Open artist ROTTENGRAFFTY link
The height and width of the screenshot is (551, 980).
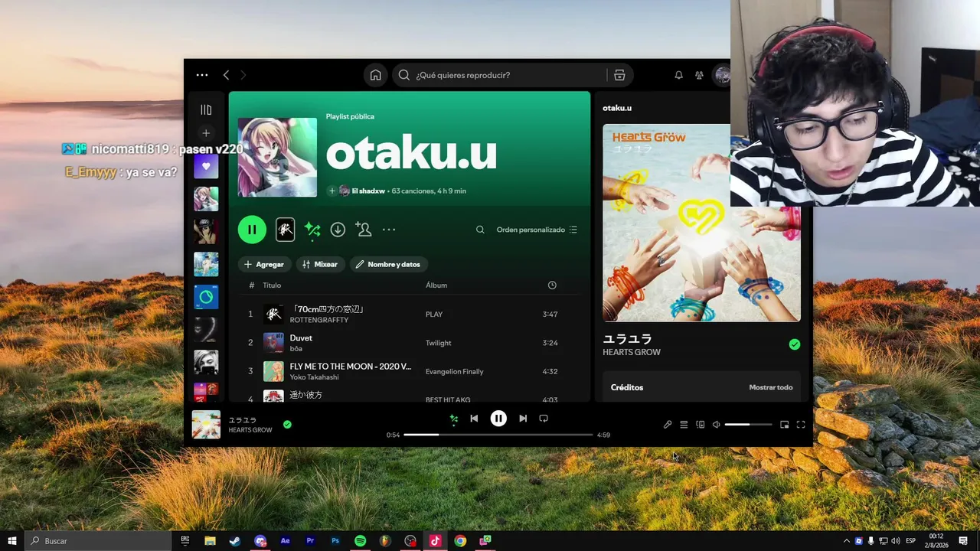319,320
